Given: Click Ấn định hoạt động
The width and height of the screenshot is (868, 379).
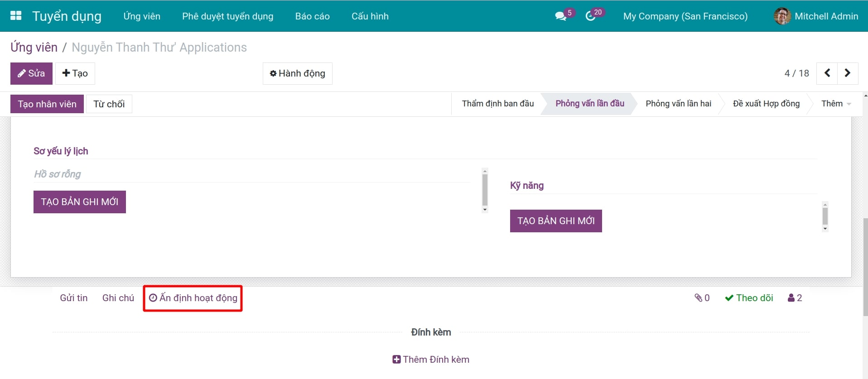Looking at the screenshot, I should (x=193, y=298).
